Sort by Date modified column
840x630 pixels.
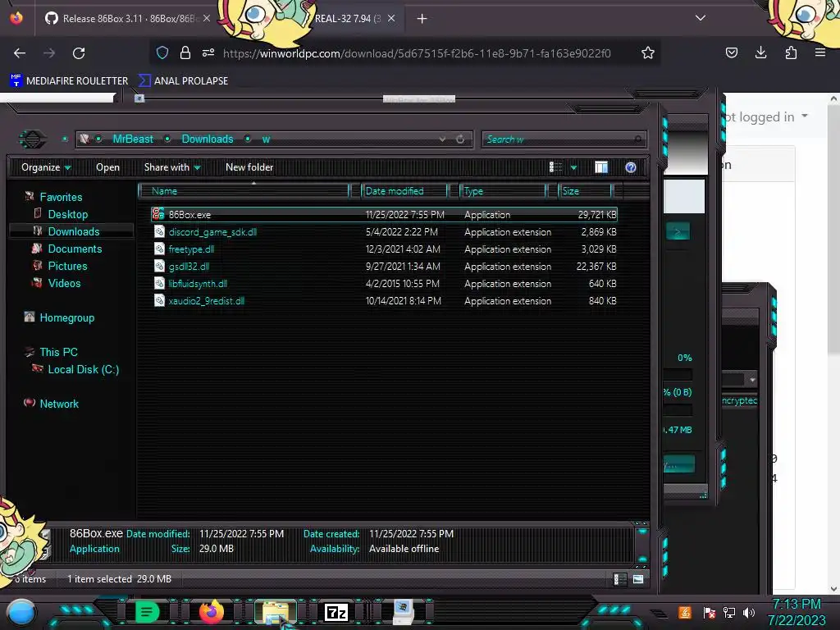coord(405,190)
